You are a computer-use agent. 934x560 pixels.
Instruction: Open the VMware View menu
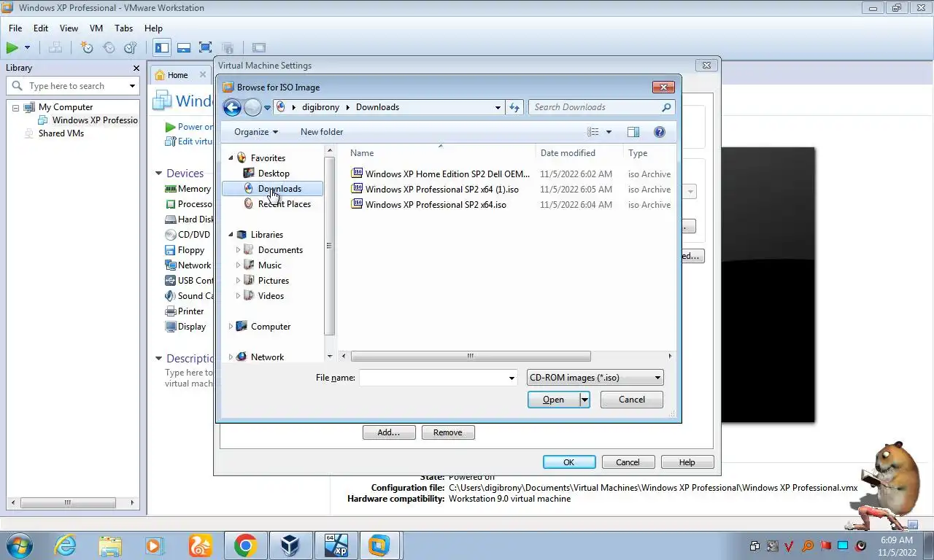pyautogui.click(x=69, y=28)
